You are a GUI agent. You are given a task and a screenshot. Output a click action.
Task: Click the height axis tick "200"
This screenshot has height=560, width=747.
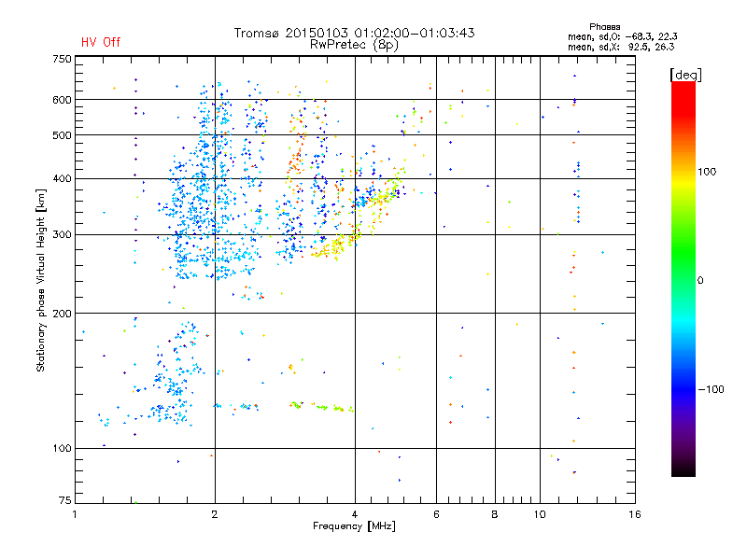pyautogui.click(x=62, y=314)
